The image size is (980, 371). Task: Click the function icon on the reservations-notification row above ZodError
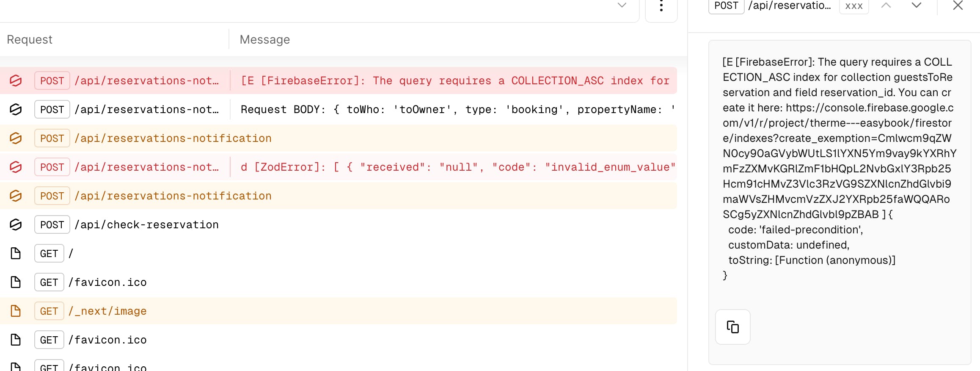(x=16, y=138)
